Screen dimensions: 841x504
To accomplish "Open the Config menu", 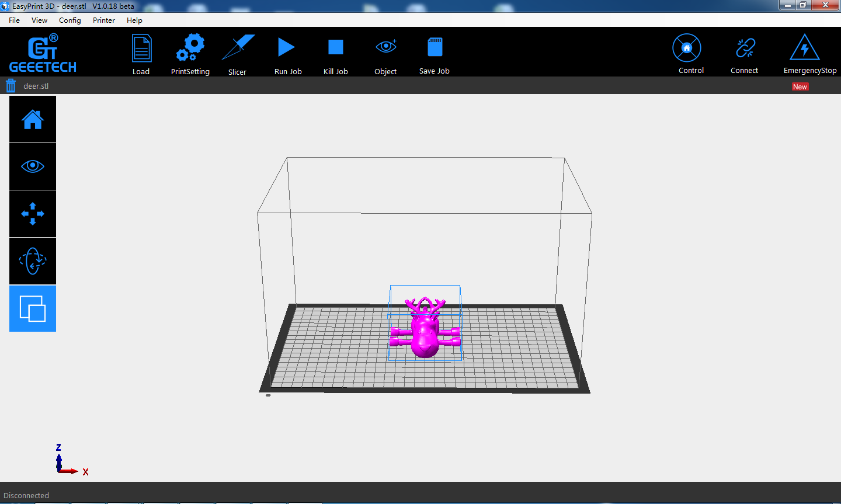I will tap(70, 20).
